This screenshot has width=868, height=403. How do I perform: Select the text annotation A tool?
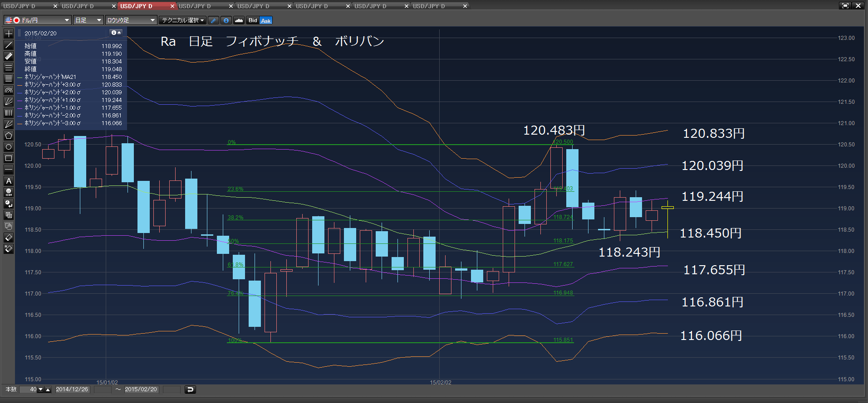click(x=9, y=181)
